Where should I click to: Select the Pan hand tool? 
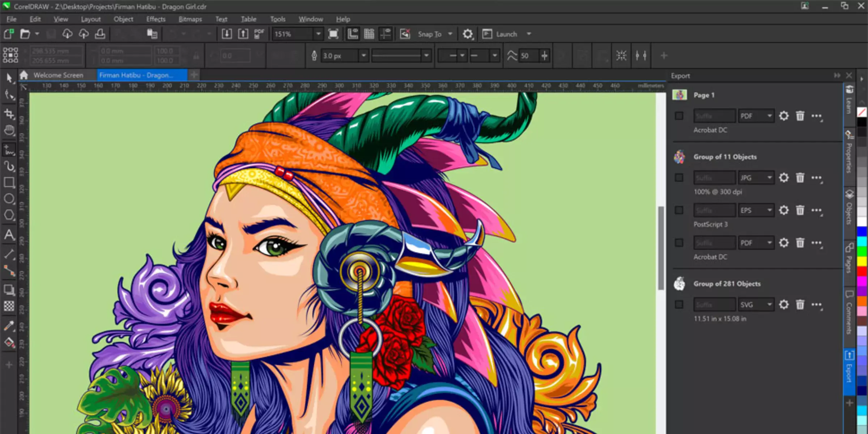(9, 131)
